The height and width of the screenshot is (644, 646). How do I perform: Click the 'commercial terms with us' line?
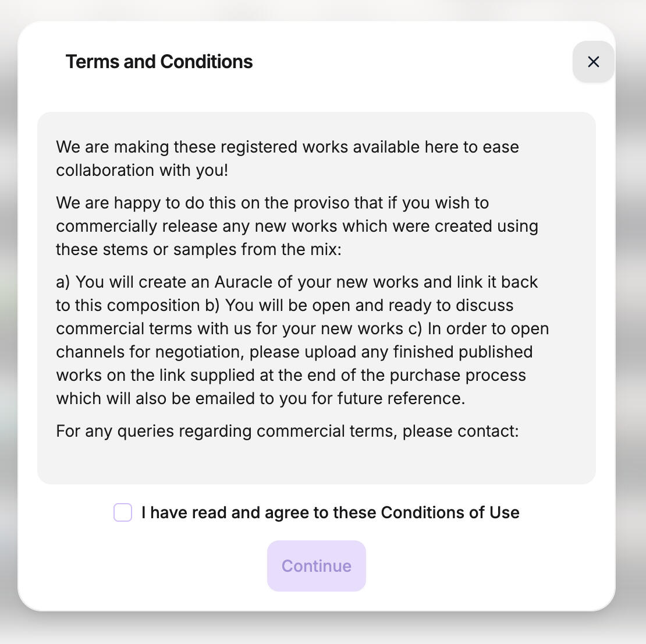coord(303,328)
